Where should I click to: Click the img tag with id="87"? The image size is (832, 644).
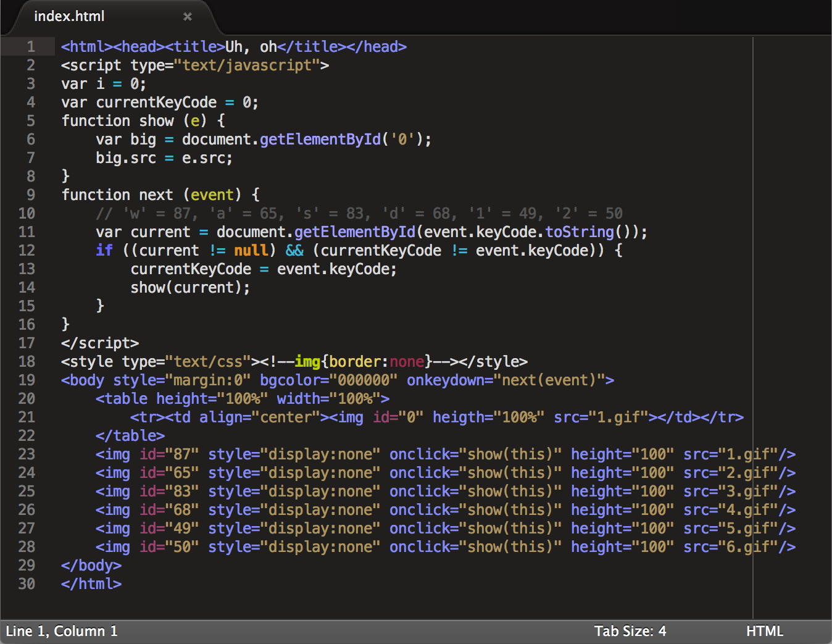(445, 454)
